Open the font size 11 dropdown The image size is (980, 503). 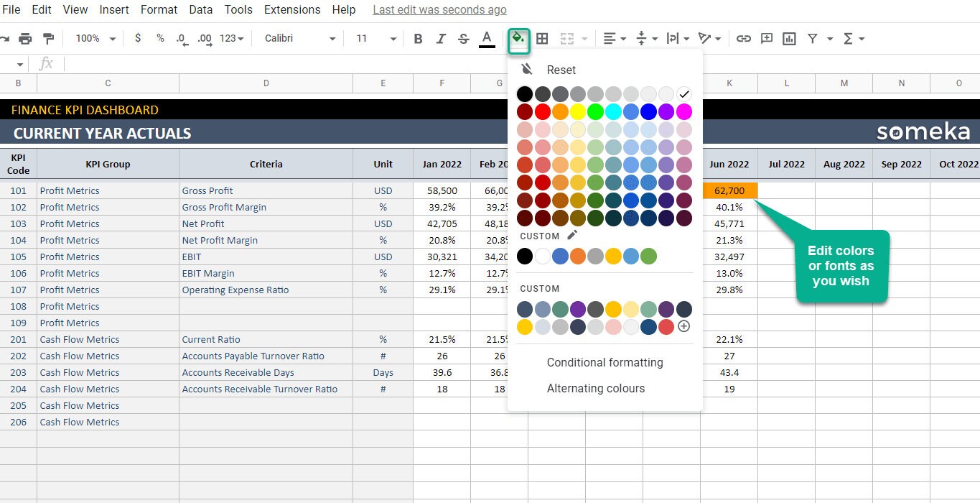click(x=376, y=39)
